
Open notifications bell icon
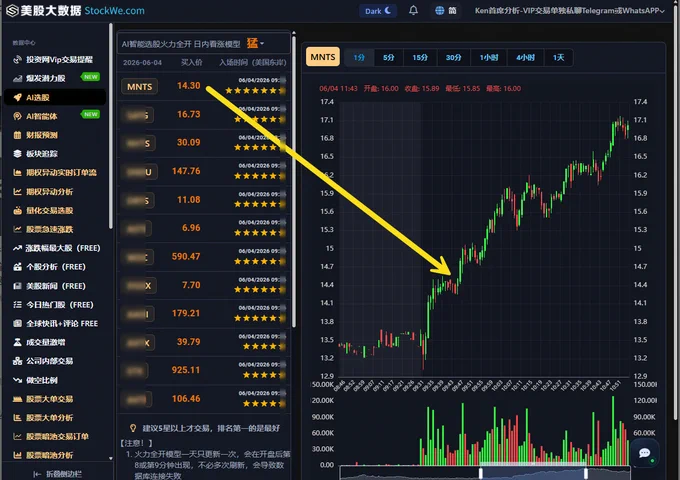(413, 10)
